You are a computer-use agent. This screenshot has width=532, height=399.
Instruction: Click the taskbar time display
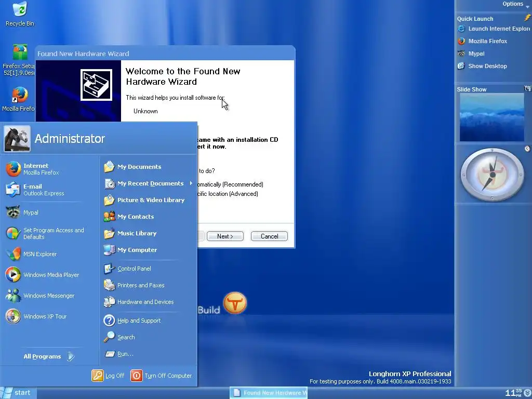(513, 393)
